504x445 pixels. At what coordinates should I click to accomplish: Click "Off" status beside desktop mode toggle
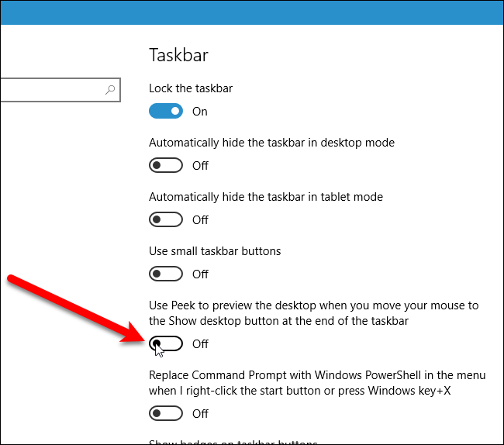(x=201, y=166)
